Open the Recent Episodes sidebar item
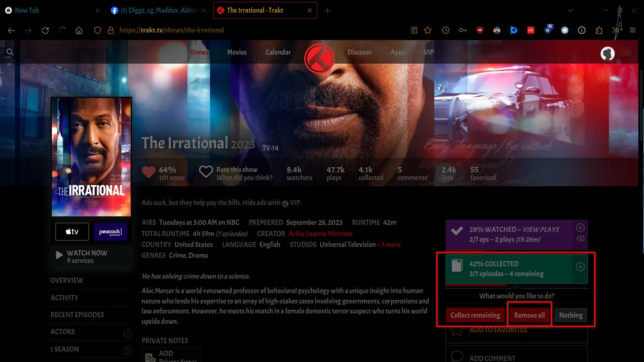The image size is (644, 362). 77,315
